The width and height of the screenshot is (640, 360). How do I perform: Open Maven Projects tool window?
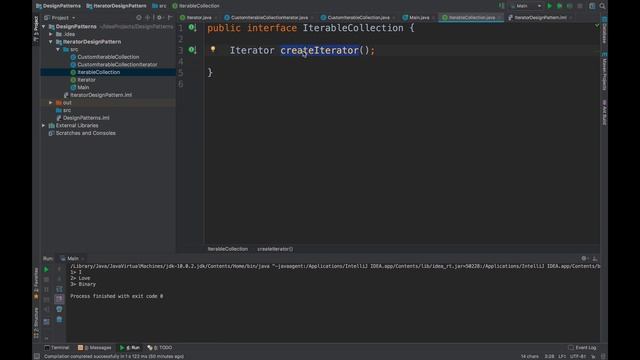tap(604, 71)
